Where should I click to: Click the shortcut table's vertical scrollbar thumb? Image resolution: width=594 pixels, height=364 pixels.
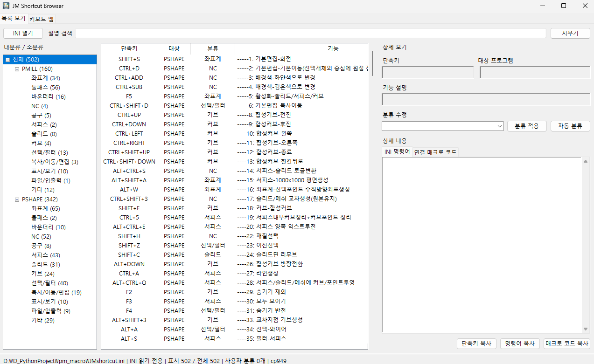(372, 63)
